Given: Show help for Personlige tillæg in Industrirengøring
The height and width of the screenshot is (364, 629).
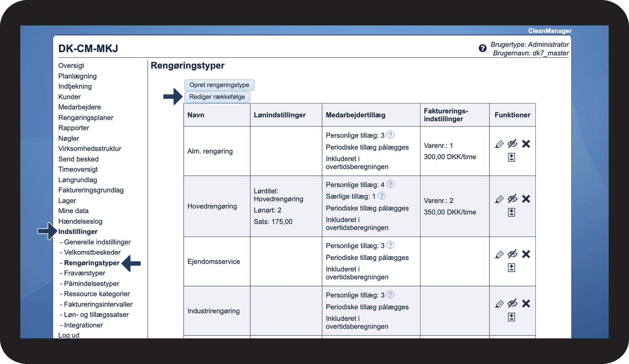Looking at the screenshot, I should [x=390, y=295].
